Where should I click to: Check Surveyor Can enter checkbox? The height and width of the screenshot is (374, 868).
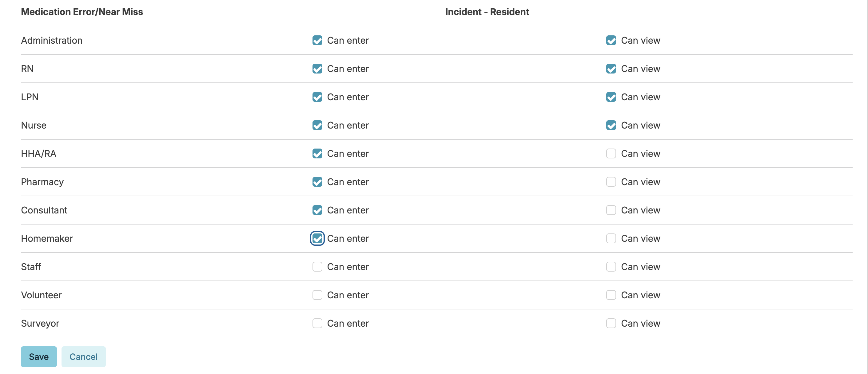[x=317, y=324]
